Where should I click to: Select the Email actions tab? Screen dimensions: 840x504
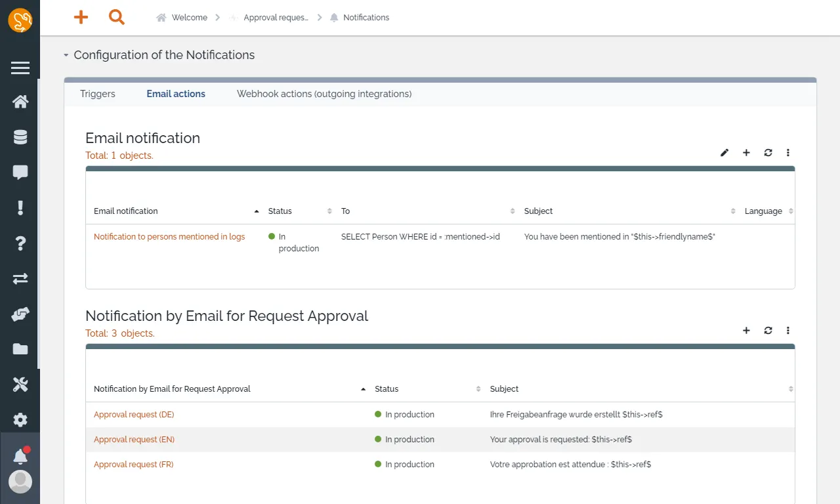(x=176, y=94)
